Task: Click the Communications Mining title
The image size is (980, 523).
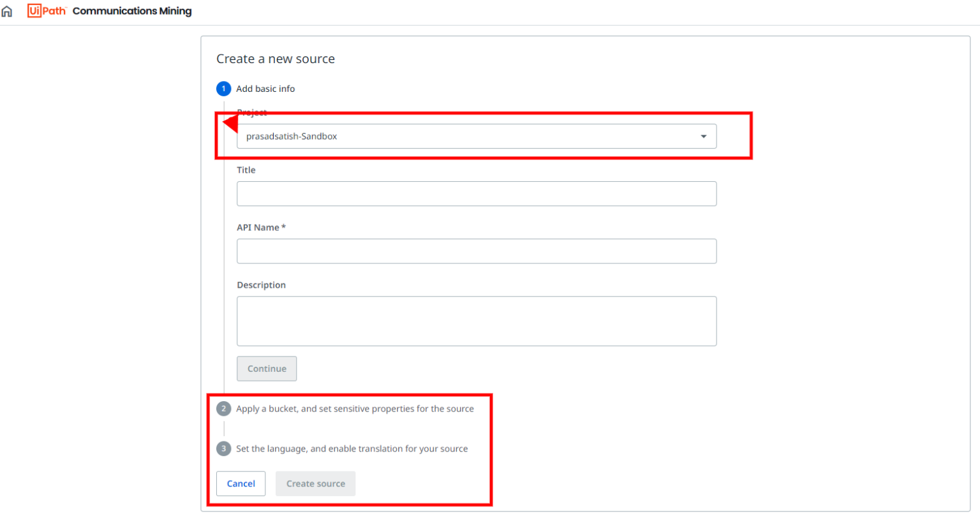Action: coord(132,11)
